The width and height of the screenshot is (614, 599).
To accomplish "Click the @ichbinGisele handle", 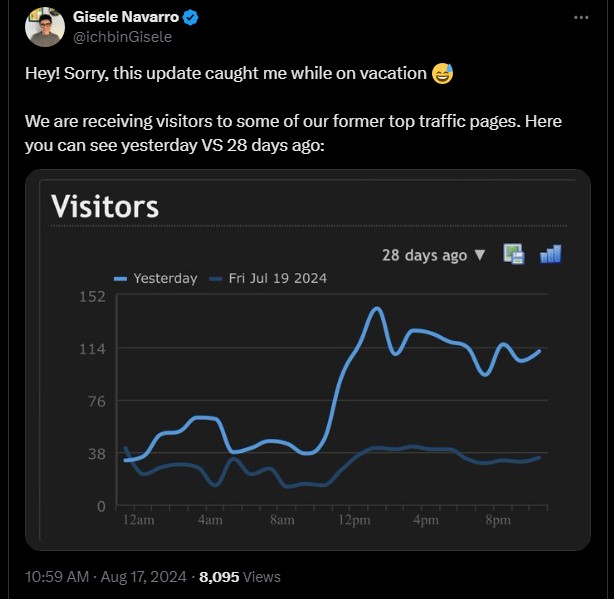I will coord(122,37).
